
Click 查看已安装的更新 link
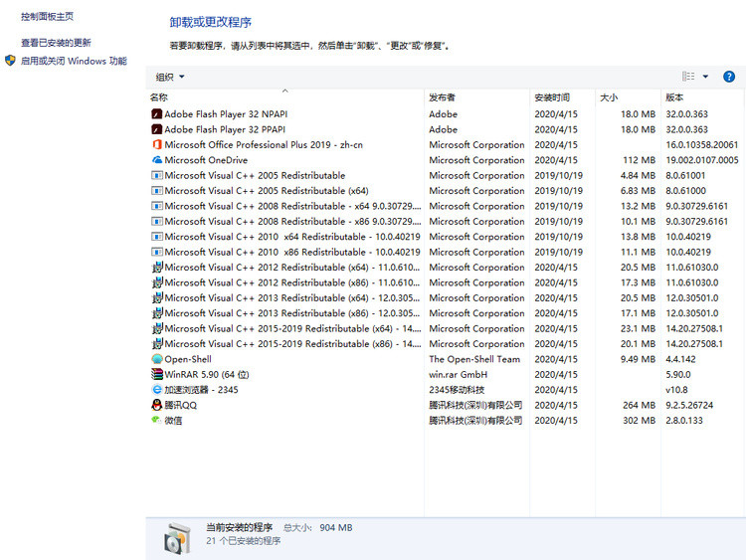56,43
